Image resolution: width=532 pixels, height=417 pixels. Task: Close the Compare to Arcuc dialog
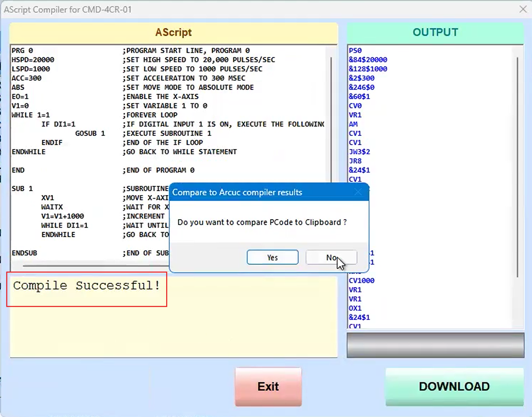pos(358,192)
